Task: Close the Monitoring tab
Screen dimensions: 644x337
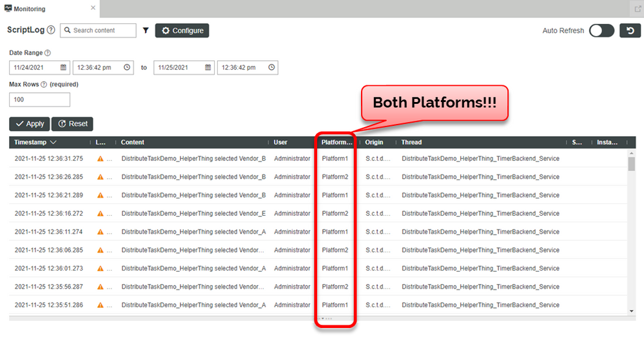Action: (x=93, y=8)
